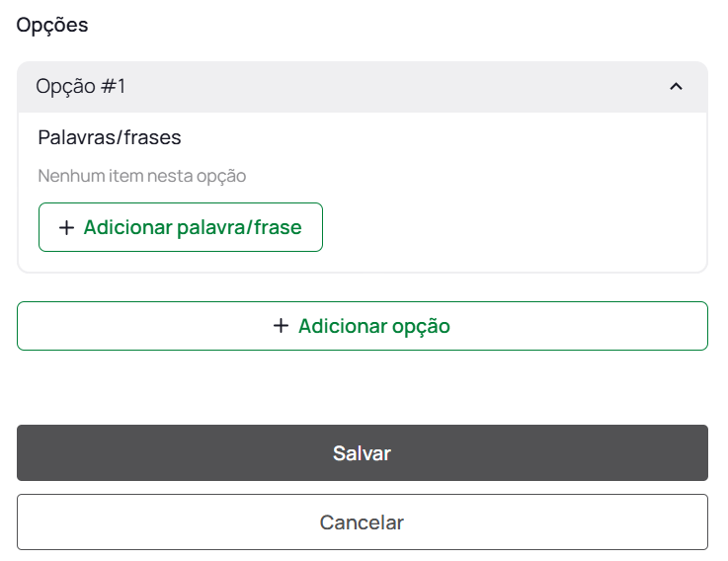Screen dimensions: 728x561
Task: Add another option below Opção #1
Action: pyautogui.click(x=362, y=326)
